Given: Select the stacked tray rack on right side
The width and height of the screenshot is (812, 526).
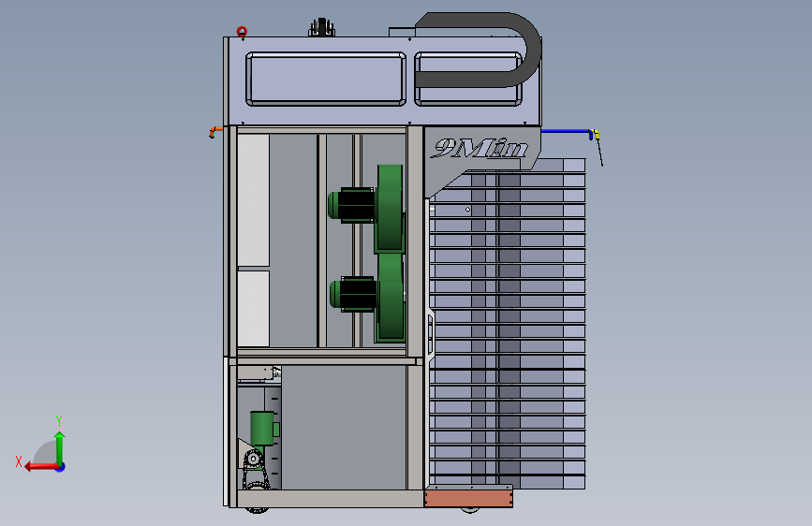Looking at the screenshot, I should (x=508, y=324).
